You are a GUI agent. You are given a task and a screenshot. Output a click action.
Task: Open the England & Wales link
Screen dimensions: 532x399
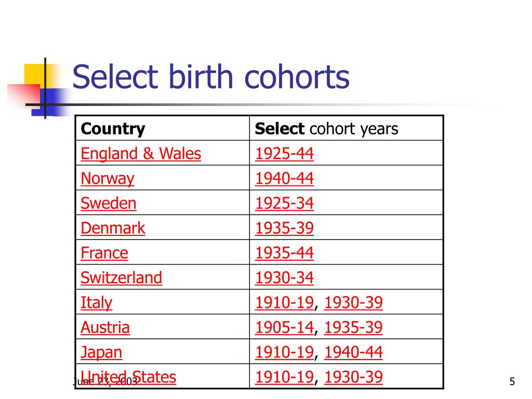pyautogui.click(x=141, y=153)
